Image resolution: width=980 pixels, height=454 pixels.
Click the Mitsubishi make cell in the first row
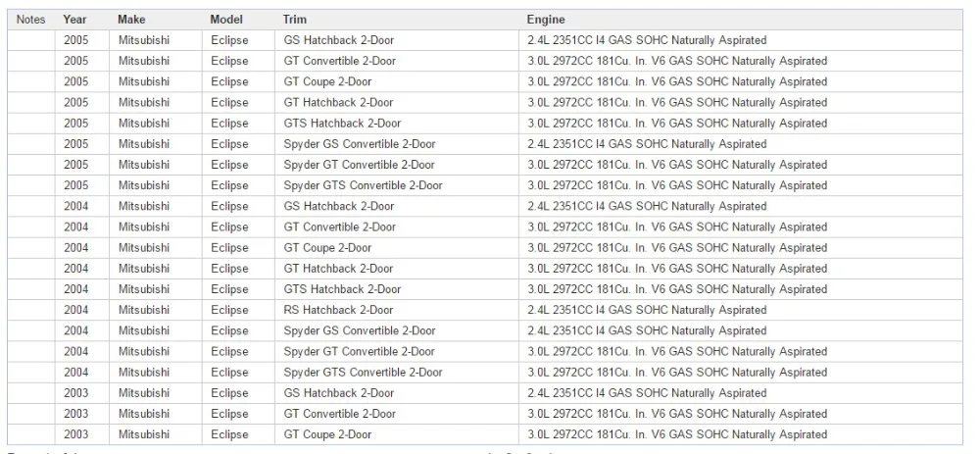point(156,40)
